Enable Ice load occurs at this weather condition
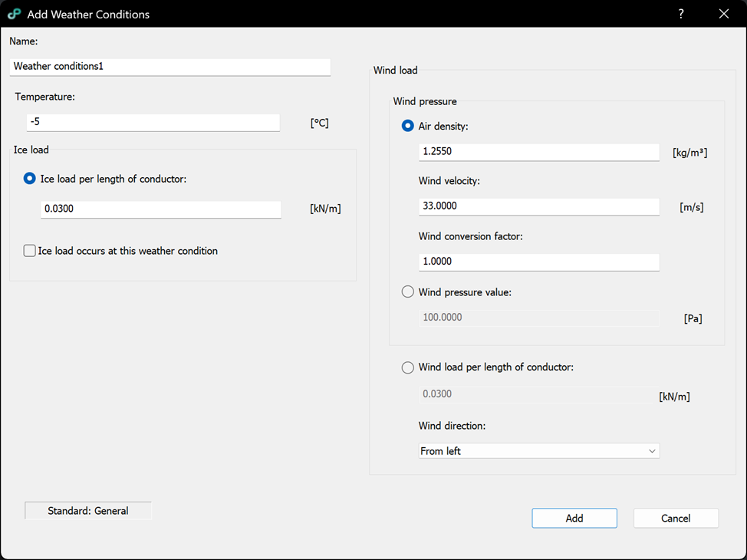Image resolution: width=747 pixels, height=560 pixels. tap(30, 251)
